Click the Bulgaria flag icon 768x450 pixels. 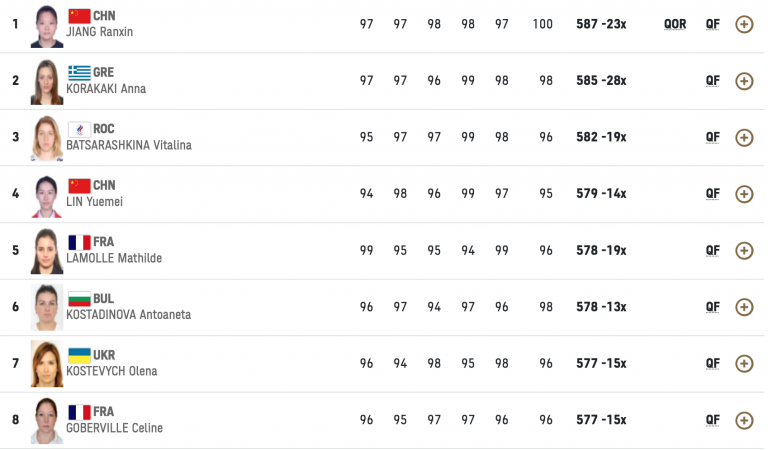point(79,298)
